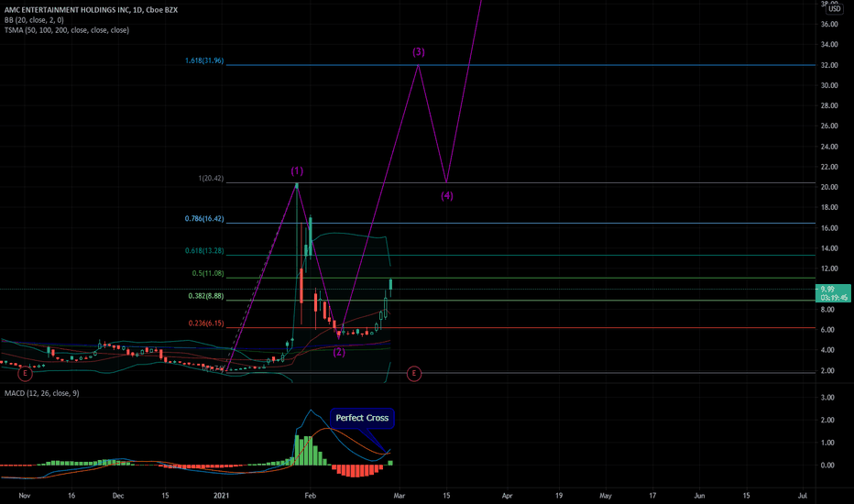
Task: Select the 0.5(11.08) Fibonacci label
Action: [x=208, y=273]
